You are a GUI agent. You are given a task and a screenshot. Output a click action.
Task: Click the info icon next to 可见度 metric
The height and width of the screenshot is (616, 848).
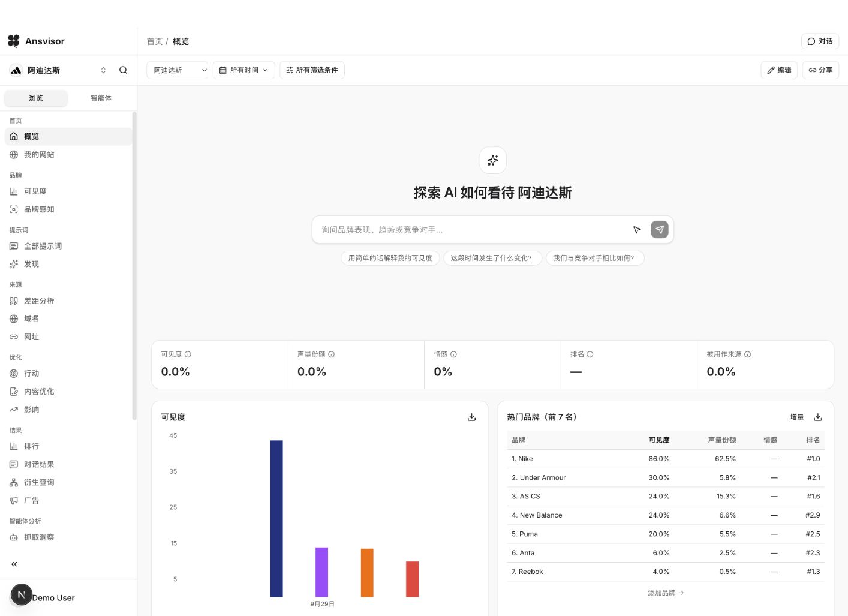188,354
